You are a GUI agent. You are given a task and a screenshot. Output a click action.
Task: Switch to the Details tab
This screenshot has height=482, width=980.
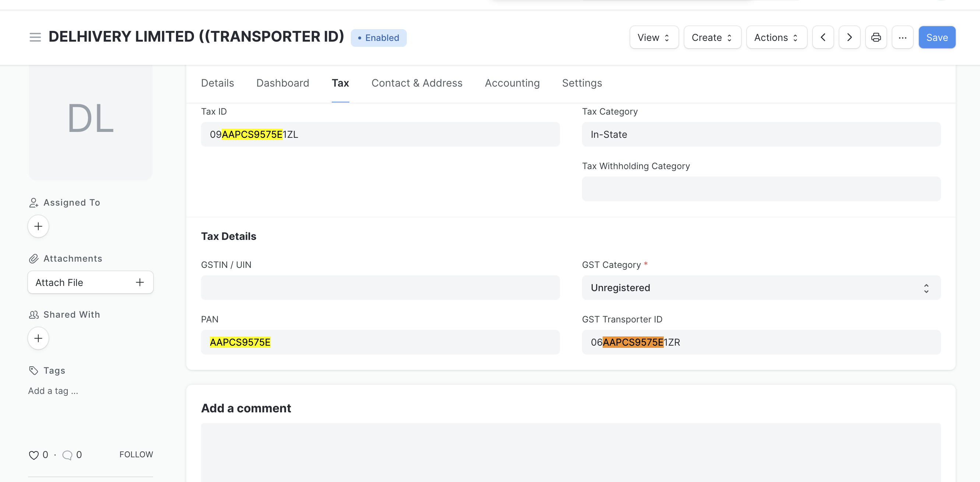pyautogui.click(x=217, y=83)
